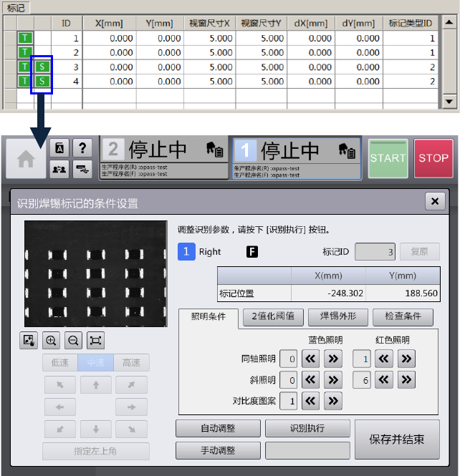This screenshot has width=460, height=476.
Task: Click the 复原 button
Action: [x=420, y=252]
